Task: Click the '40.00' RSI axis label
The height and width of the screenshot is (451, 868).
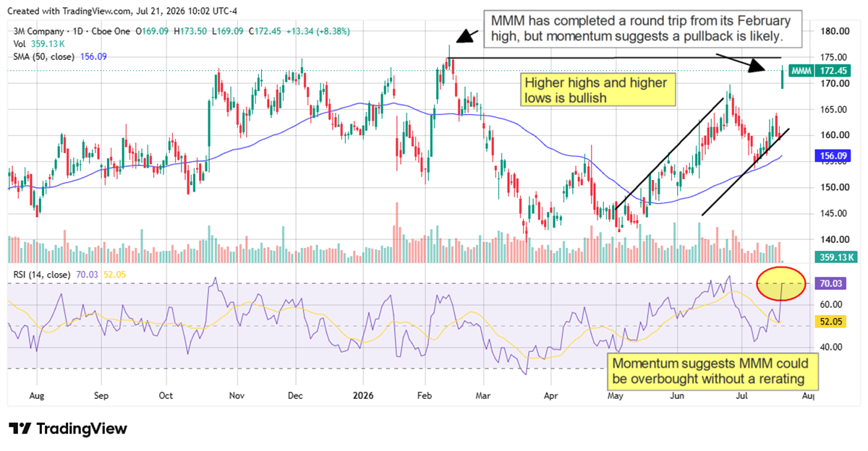Action: tap(830, 347)
